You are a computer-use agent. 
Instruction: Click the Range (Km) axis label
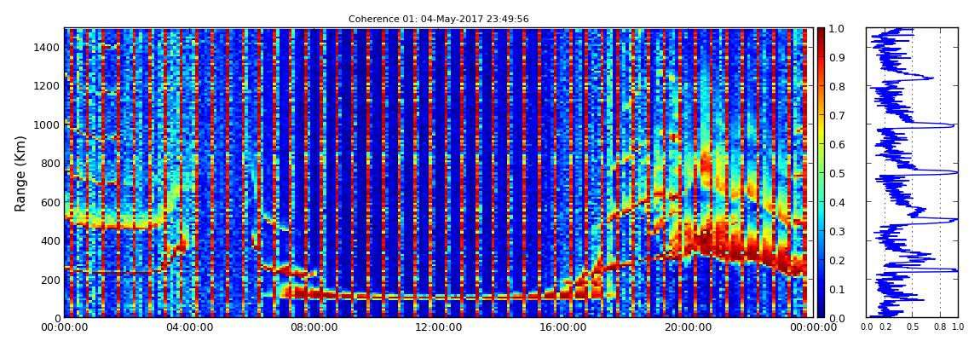tap(20, 173)
